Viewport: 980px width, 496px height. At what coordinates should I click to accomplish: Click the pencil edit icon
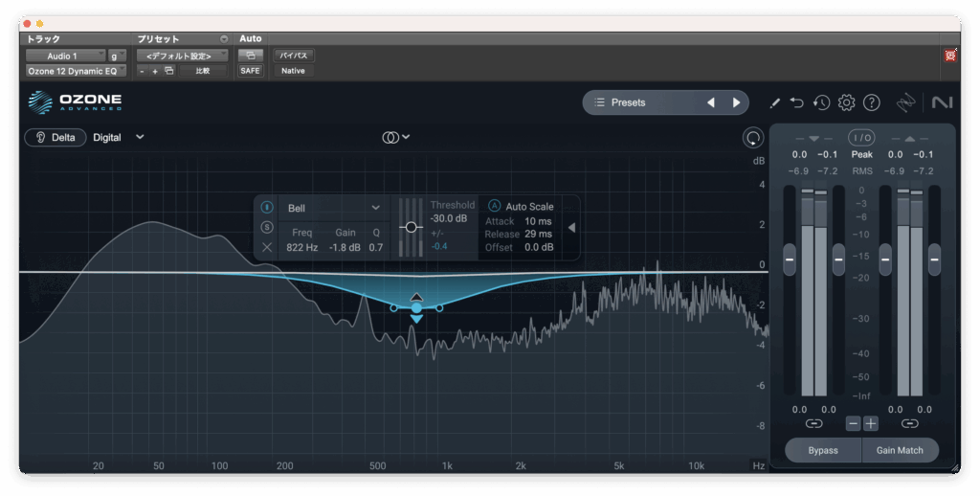(774, 102)
